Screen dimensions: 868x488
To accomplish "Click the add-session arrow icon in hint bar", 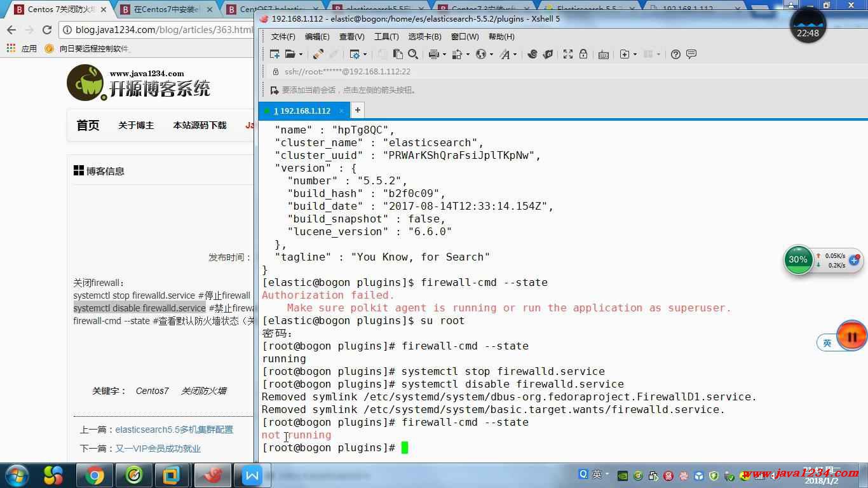I will click(x=275, y=90).
